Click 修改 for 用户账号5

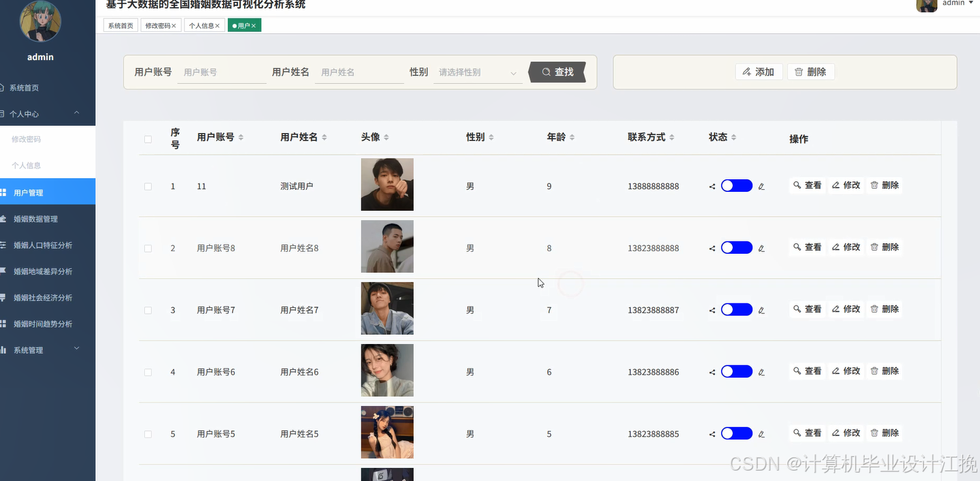[x=846, y=433]
